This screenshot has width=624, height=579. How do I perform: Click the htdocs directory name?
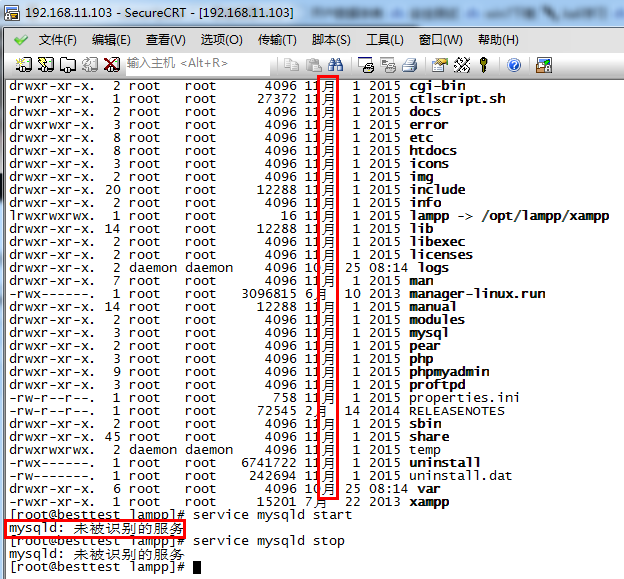point(433,151)
